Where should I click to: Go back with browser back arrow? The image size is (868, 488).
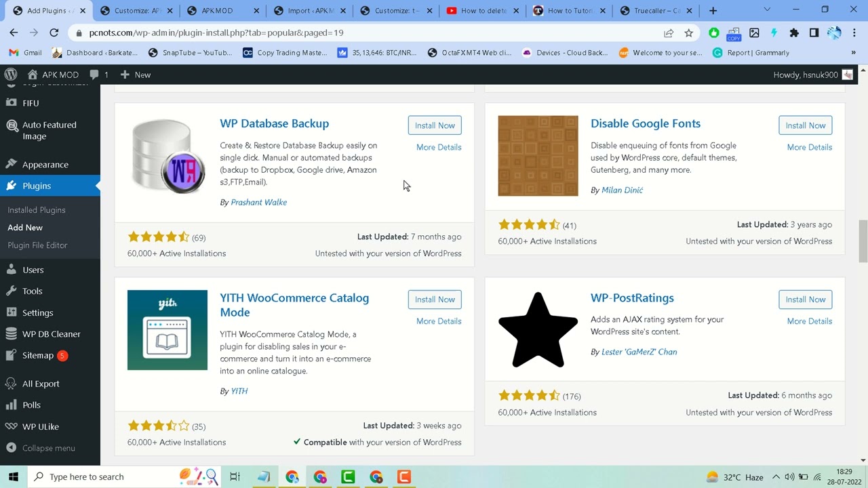[x=14, y=33]
